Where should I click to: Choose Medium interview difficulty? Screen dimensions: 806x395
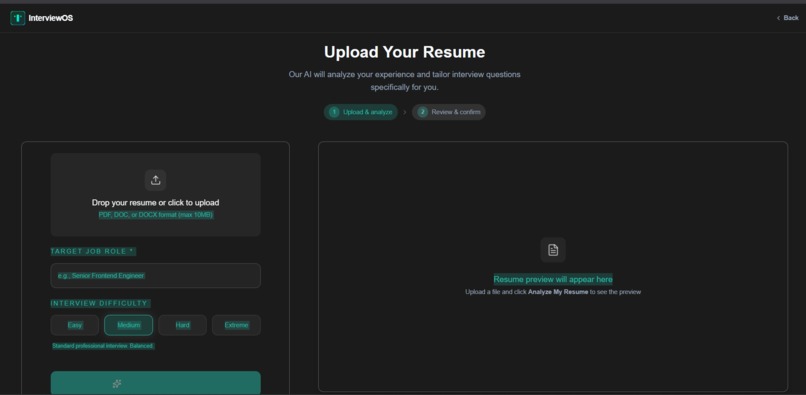click(129, 325)
